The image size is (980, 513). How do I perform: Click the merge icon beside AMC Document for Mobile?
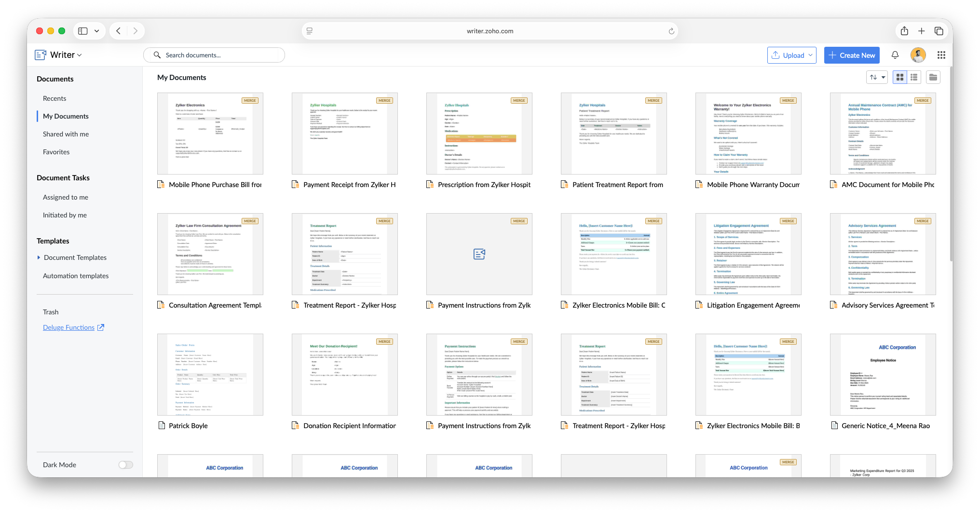834,185
